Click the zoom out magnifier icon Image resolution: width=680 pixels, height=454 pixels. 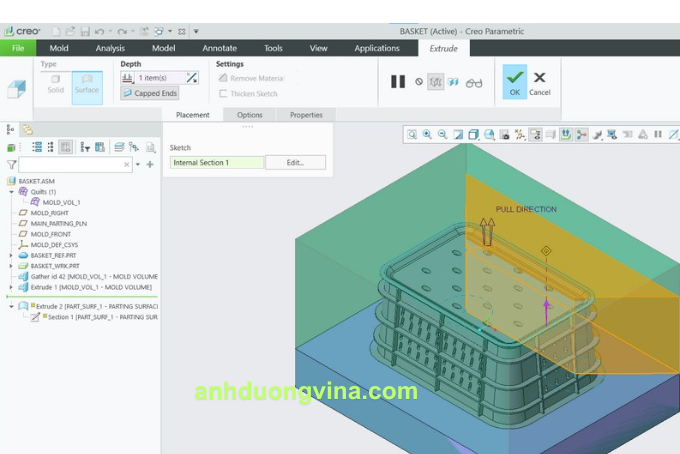[442, 134]
